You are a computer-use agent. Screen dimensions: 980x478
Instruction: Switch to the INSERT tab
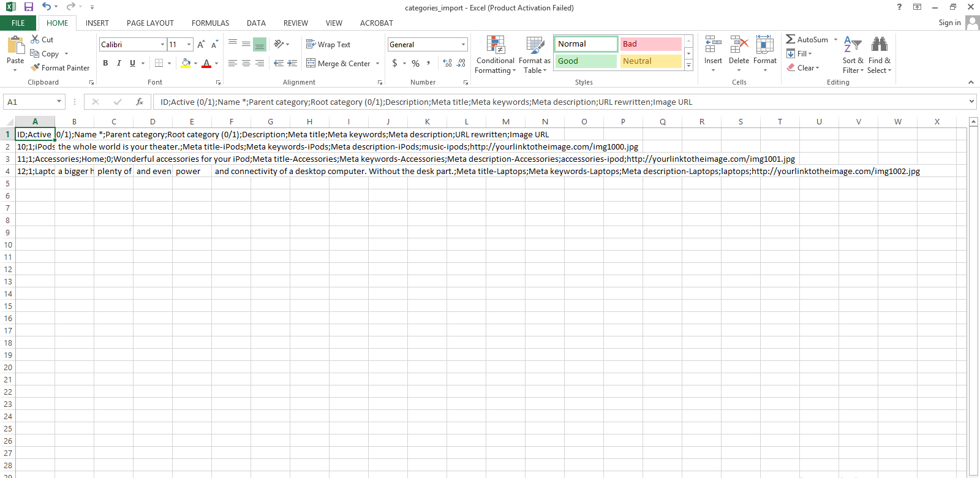click(x=97, y=23)
